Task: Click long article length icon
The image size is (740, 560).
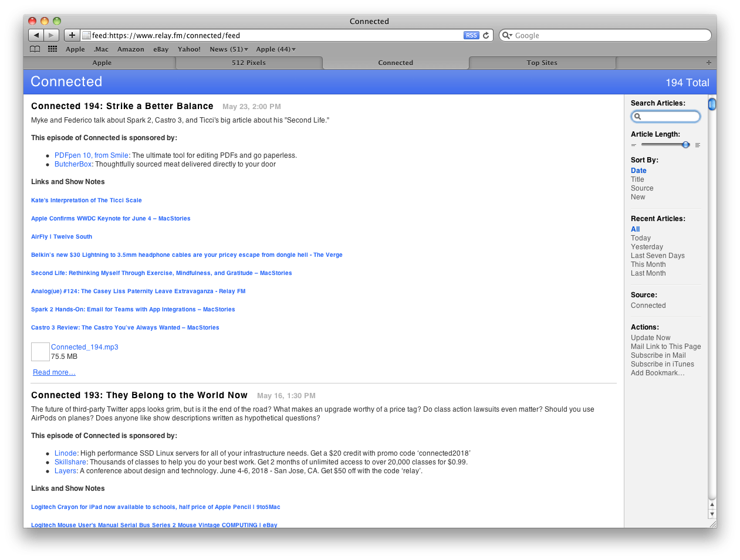Action: pos(698,145)
